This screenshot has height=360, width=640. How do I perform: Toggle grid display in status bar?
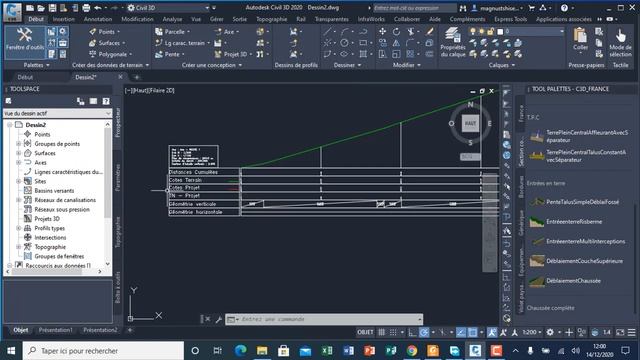pyautogui.click(x=382, y=332)
